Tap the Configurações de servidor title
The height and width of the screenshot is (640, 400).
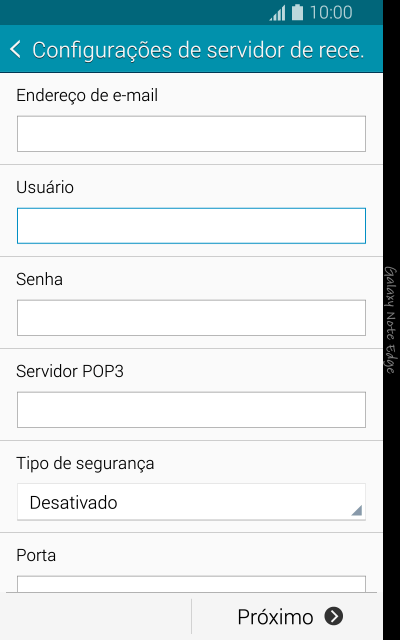click(x=198, y=50)
